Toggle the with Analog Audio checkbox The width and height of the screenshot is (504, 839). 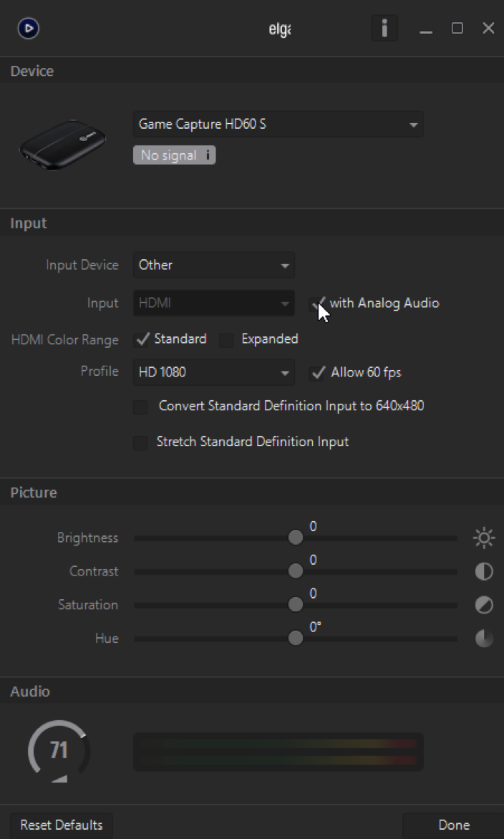pyautogui.click(x=316, y=304)
